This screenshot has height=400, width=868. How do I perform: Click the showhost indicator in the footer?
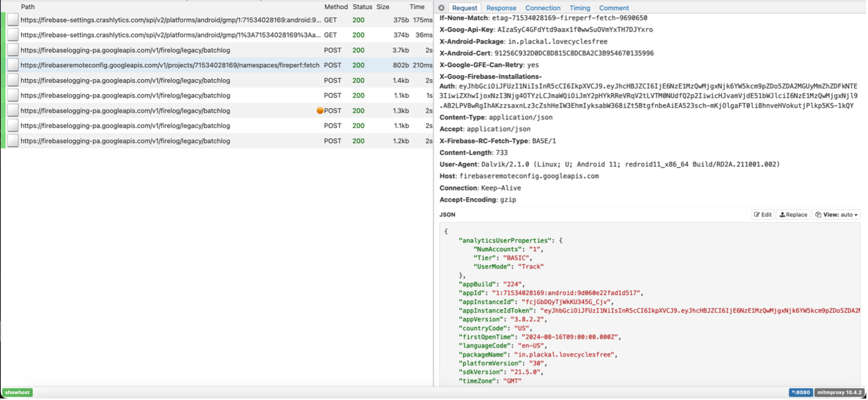pyautogui.click(x=17, y=392)
